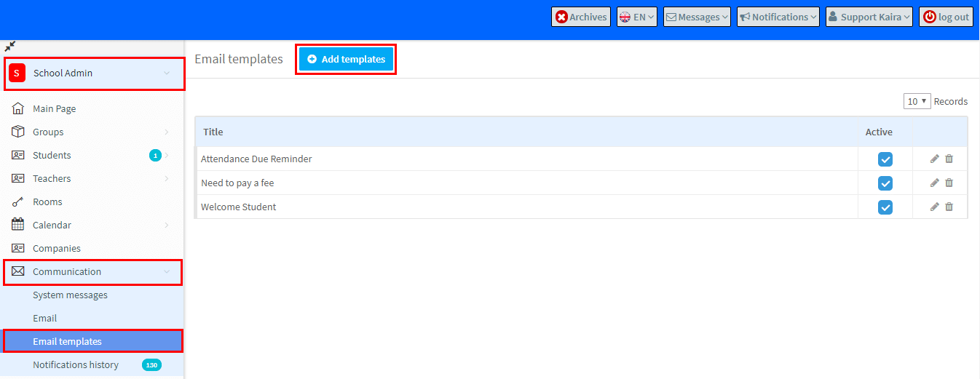Delete the Need to pay a fee template

click(x=949, y=183)
